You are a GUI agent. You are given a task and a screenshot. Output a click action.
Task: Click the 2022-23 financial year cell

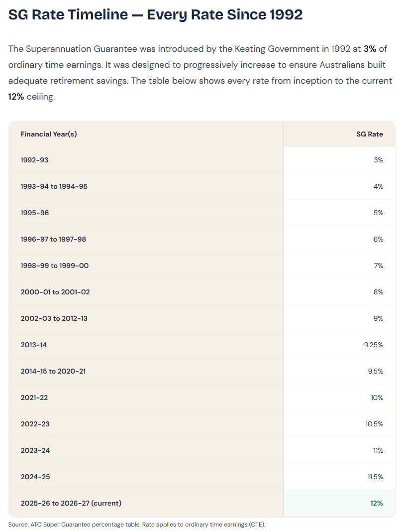click(146, 424)
